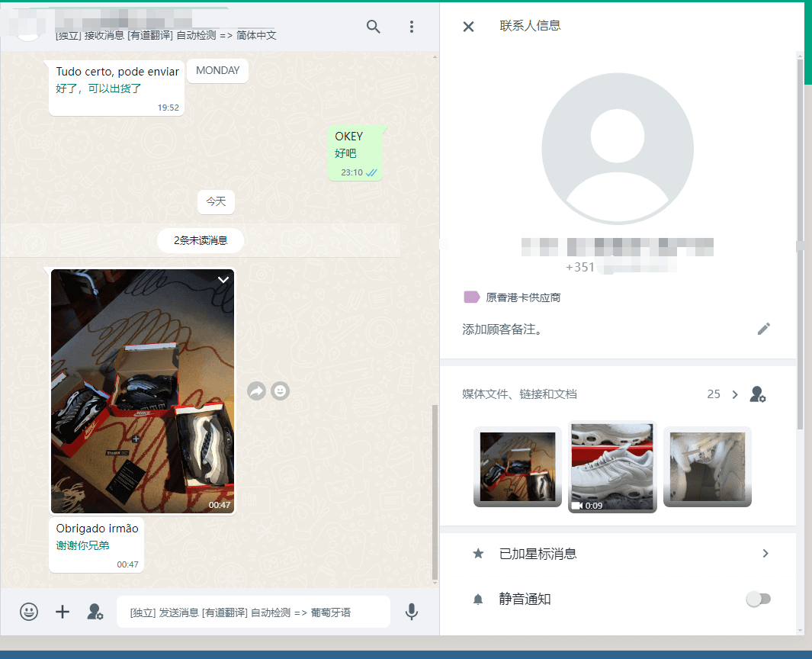Click the purple supplier label tag
Screen dimensions: 812x659
tap(471, 297)
